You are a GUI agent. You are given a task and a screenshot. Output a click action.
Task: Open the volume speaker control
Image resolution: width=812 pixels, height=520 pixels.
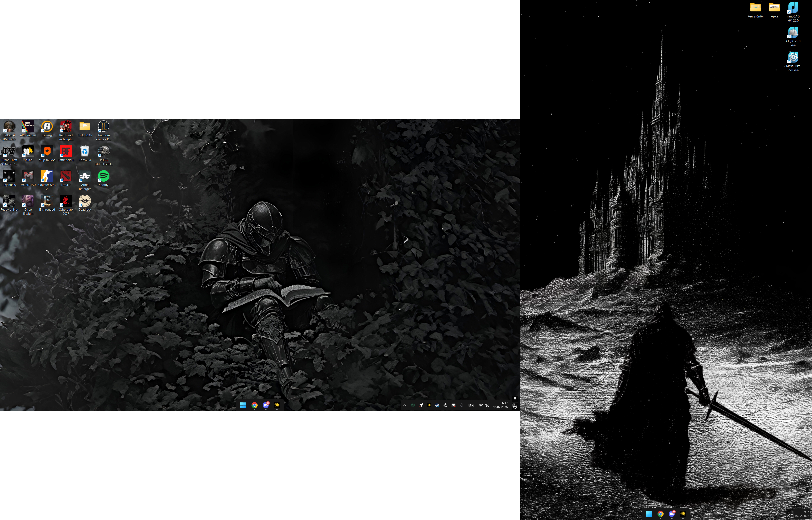(487, 405)
